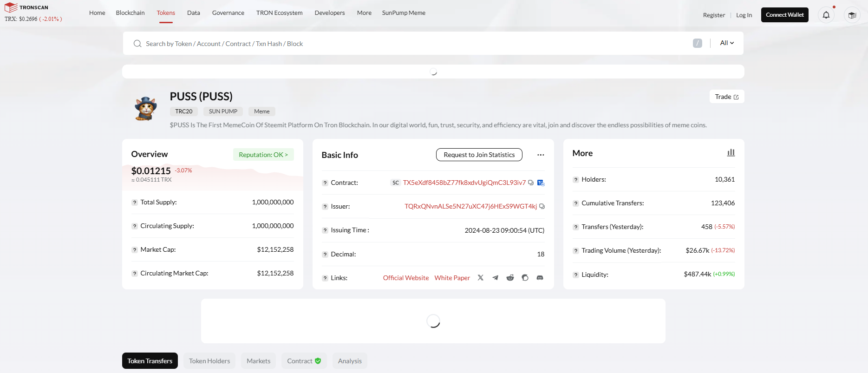
Task: Click the PUSS cat token logo
Action: (x=146, y=109)
